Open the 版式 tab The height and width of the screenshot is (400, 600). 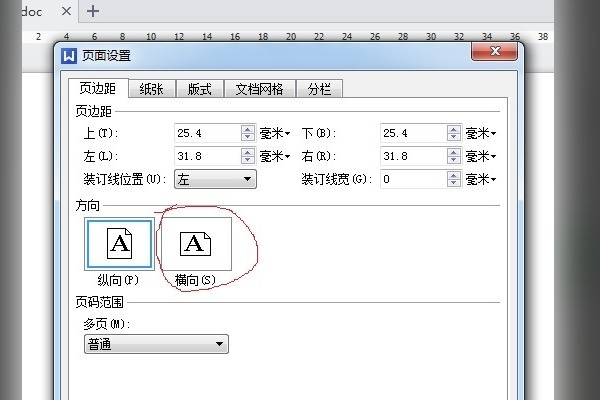coord(199,89)
